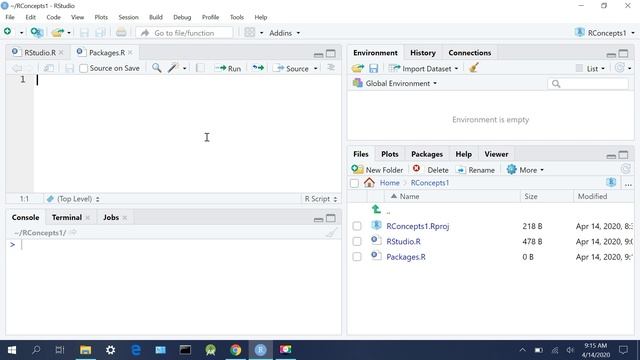This screenshot has width=640, height=360.
Task: Click Show in new window editor icon
Action: (49, 68)
